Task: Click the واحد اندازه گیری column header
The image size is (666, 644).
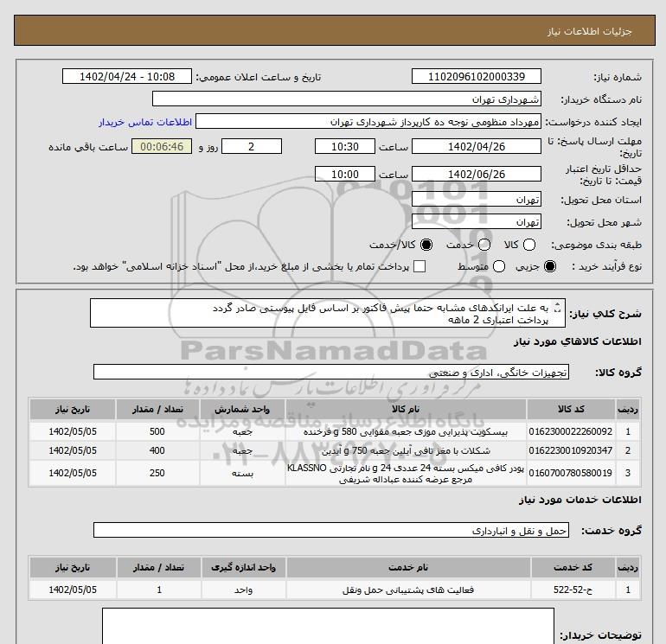Action: tap(243, 568)
